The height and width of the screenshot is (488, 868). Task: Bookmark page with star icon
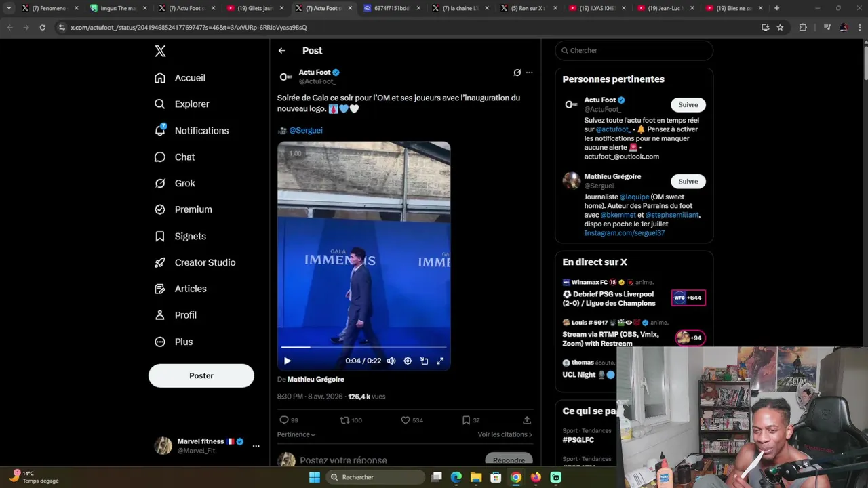coord(780,28)
